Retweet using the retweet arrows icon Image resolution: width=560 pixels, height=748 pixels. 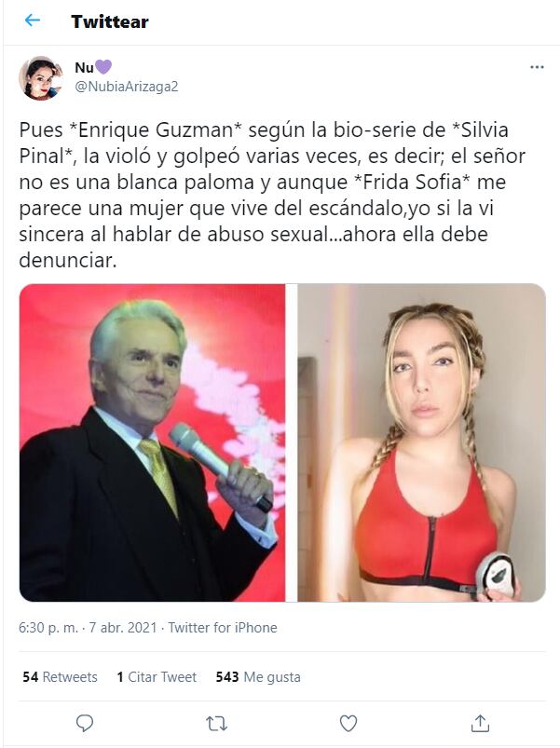216,724
